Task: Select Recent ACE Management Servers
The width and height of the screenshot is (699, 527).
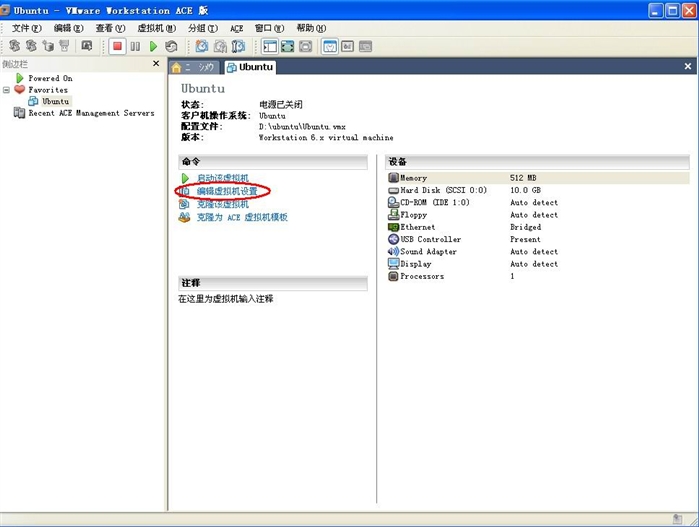Action: 91,113
